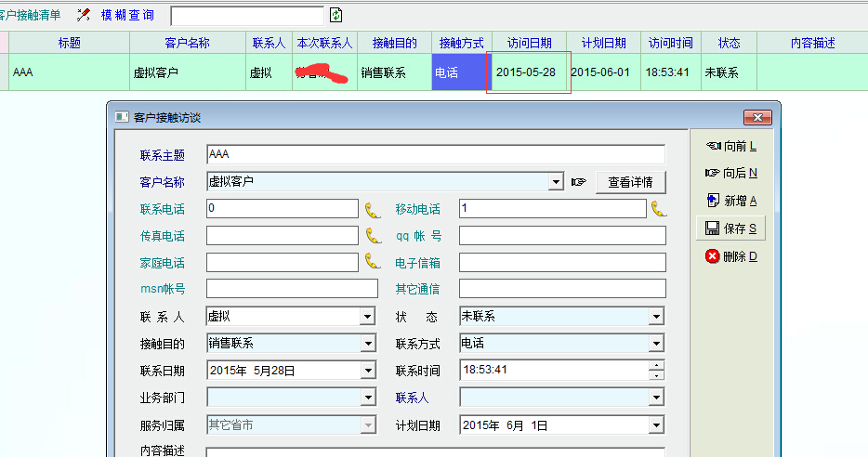
Task: Click 向后 to go to next record
Action: tap(730, 173)
